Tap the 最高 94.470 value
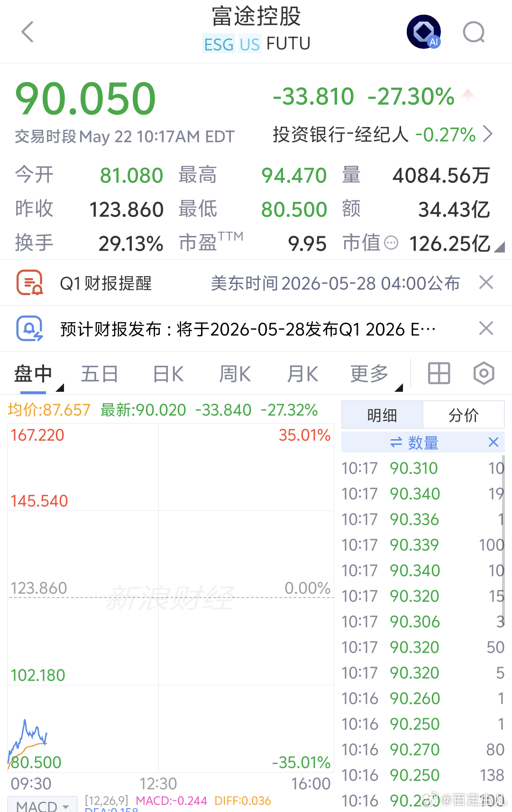The image size is (512, 812). tap(294, 175)
